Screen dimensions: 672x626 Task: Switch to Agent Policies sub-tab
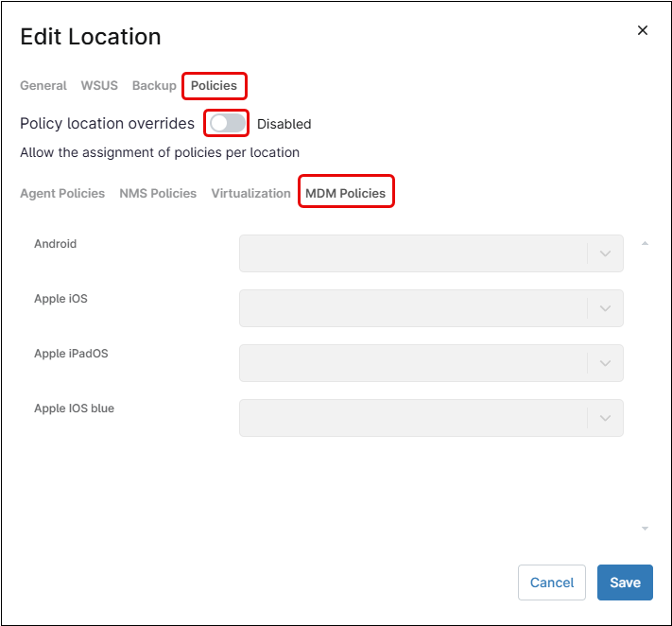coord(62,193)
